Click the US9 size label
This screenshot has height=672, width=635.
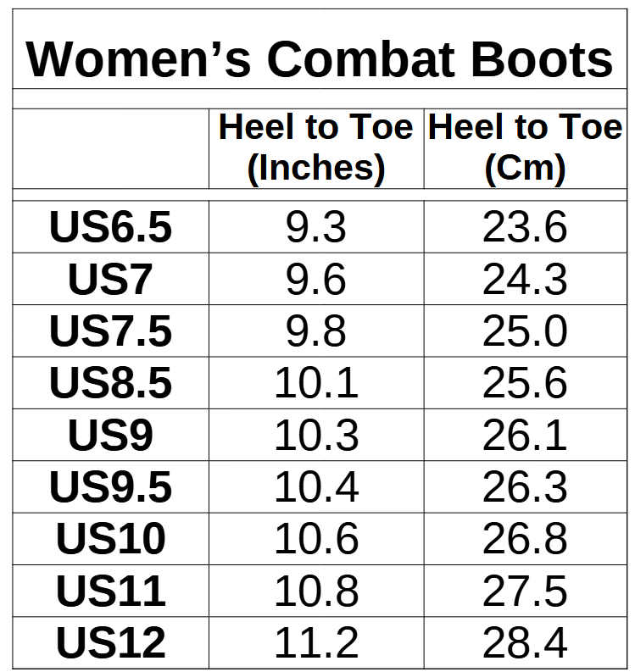point(110,436)
